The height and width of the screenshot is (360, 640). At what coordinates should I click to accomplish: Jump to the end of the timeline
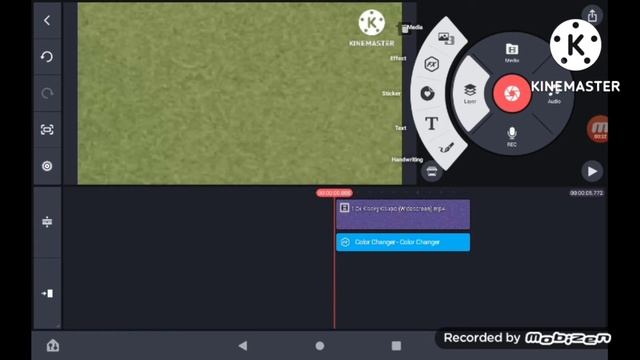pyautogui.click(x=47, y=293)
